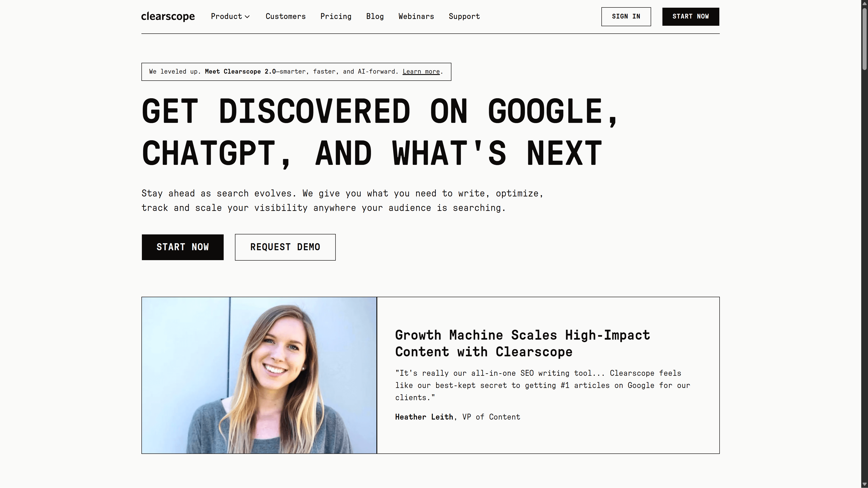Click the testimonial quote text
Screen dimensions: 868x488
[542, 385]
